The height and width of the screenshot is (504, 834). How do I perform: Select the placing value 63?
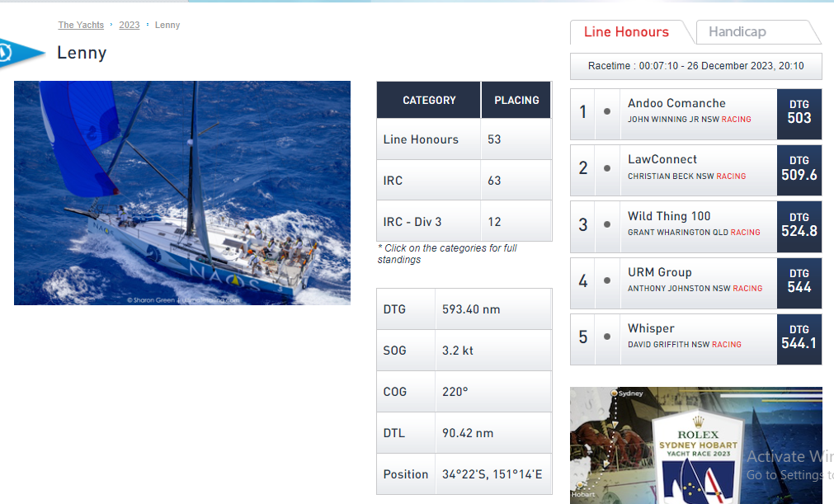[x=494, y=181]
